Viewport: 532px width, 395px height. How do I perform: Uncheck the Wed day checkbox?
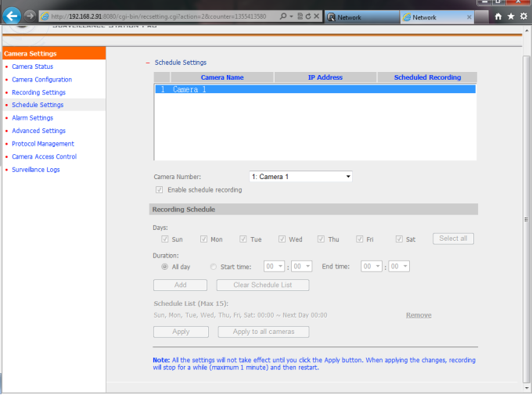pyautogui.click(x=282, y=239)
